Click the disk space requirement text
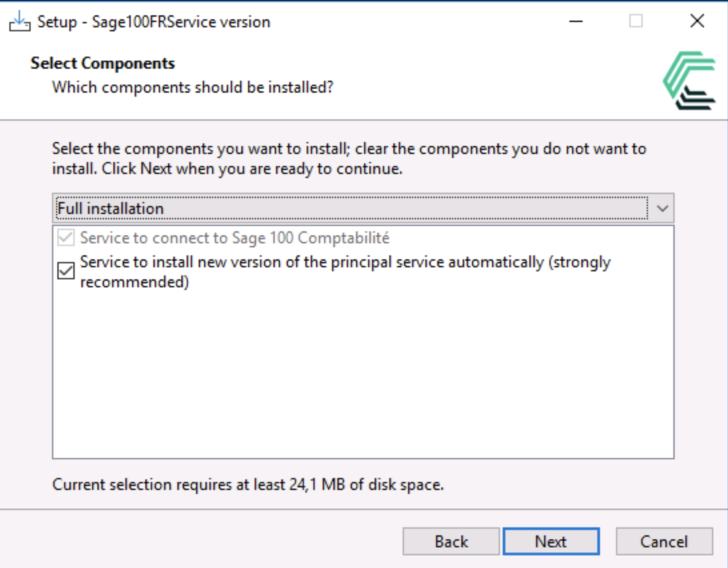Viewport: 728px width, 568px height. tap(248, 485)
